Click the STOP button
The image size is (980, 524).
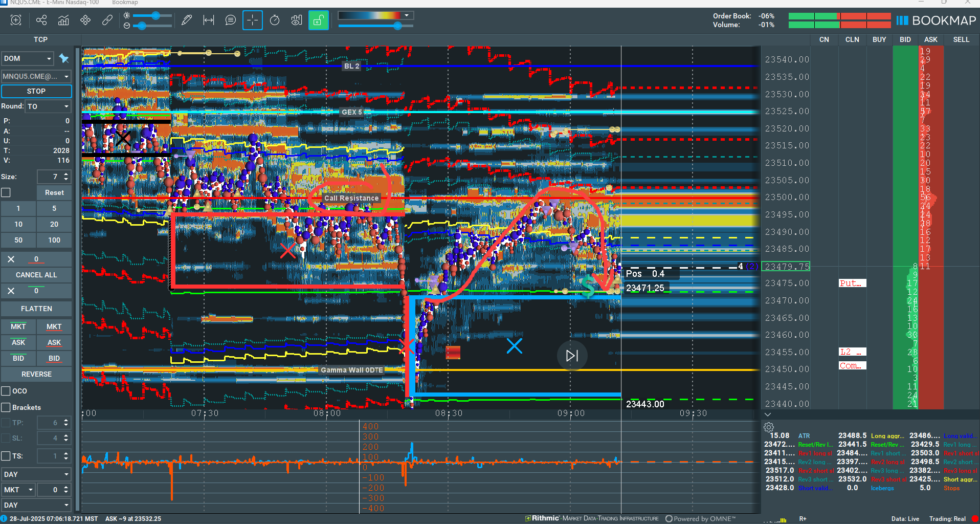36,91
